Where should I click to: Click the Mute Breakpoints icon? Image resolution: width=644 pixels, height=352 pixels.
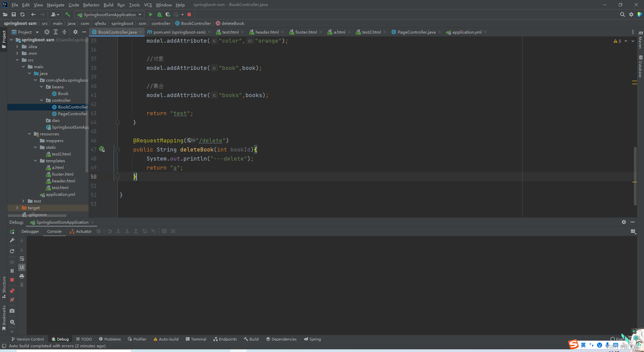[x=12, y=300]
